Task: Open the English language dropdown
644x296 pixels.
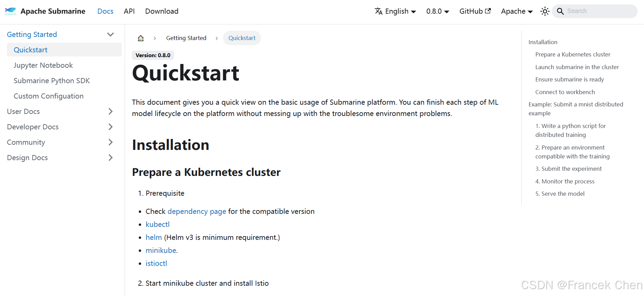Action: click(396, 11)
